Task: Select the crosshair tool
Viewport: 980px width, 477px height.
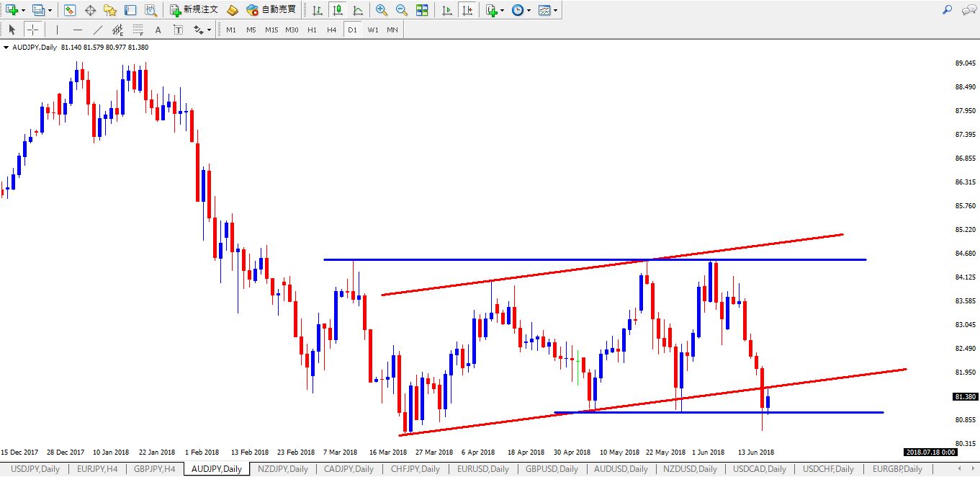Action: click(x=32, y=30)
